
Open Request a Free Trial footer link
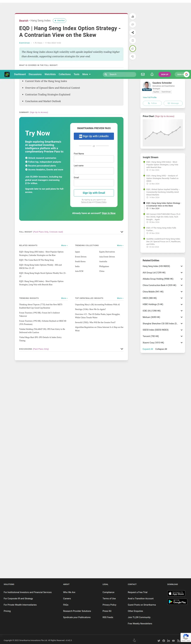(x=138, y=592)
